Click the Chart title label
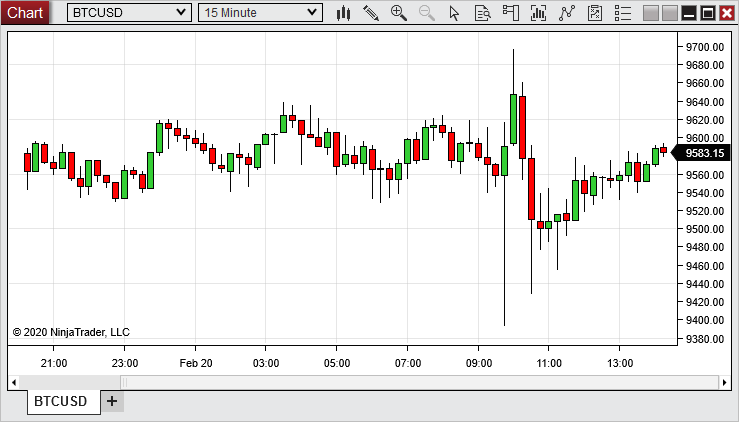Viewport: 739px width, 422px height. tap(26, 13)
